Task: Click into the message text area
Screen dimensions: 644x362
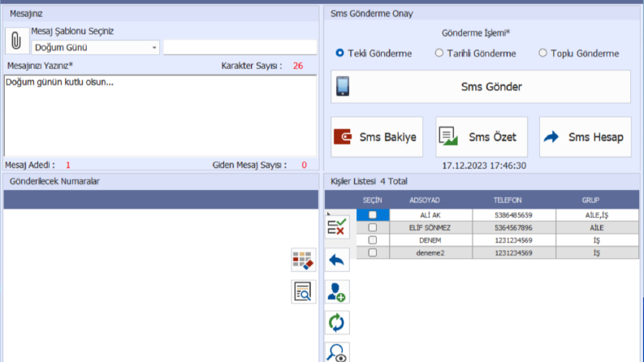Action: [160, 115]
